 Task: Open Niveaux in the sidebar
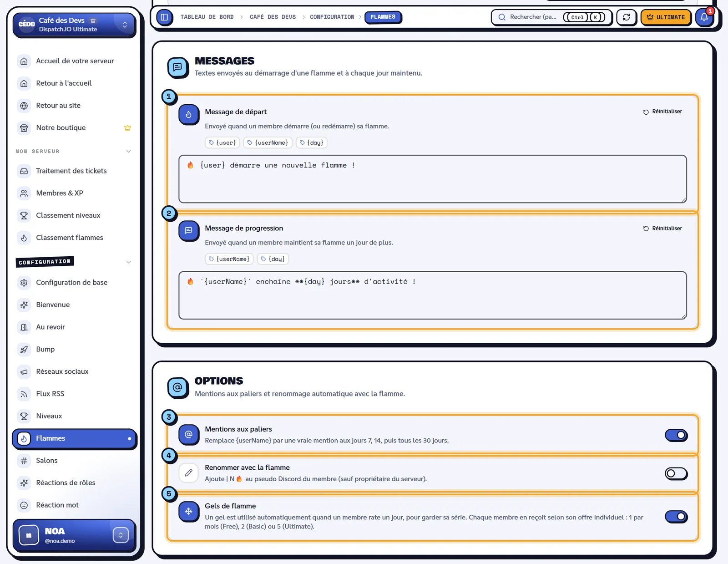point(75,416)
